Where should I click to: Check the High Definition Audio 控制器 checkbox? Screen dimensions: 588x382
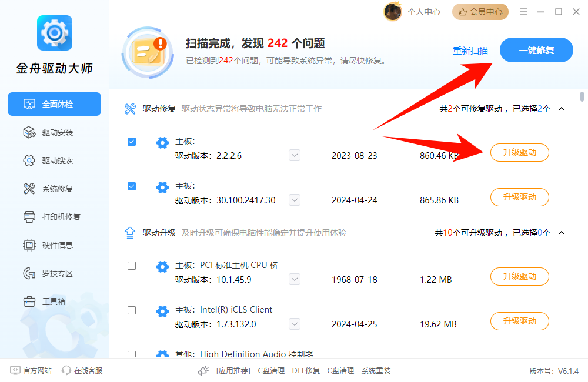132,354
